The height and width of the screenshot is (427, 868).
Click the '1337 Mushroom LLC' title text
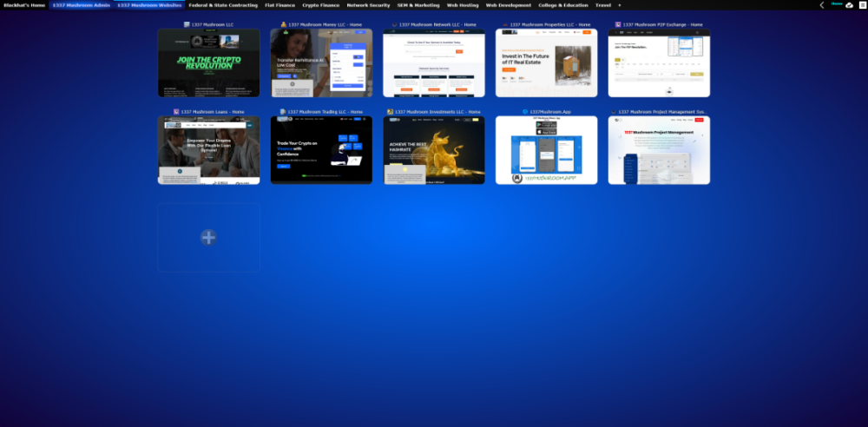click(213, 24)
